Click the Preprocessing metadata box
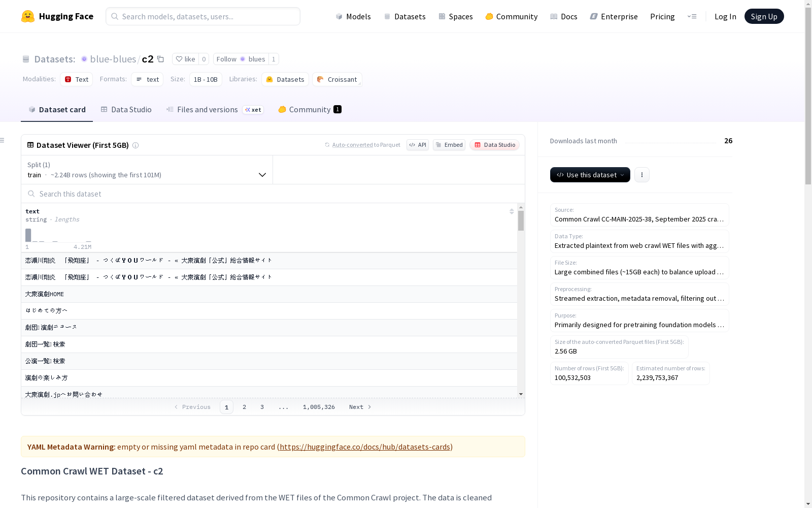812x508 pixels. pos(639,294)
